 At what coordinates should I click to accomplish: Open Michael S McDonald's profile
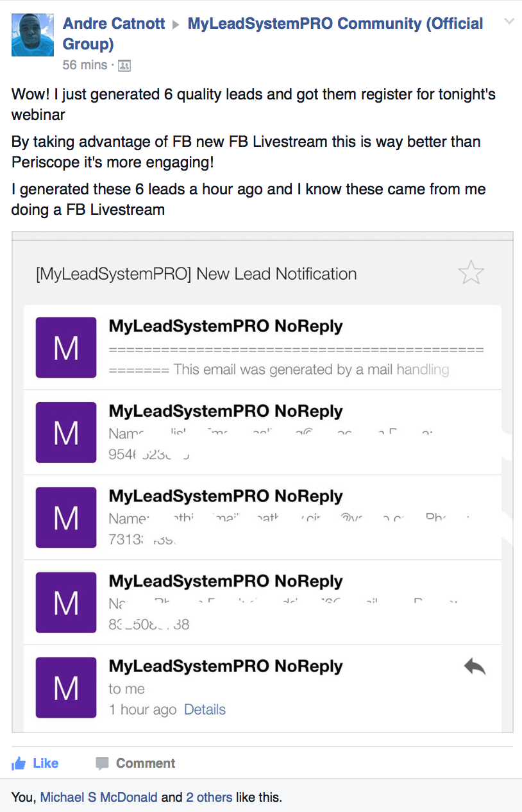click(x=99, y=797)
